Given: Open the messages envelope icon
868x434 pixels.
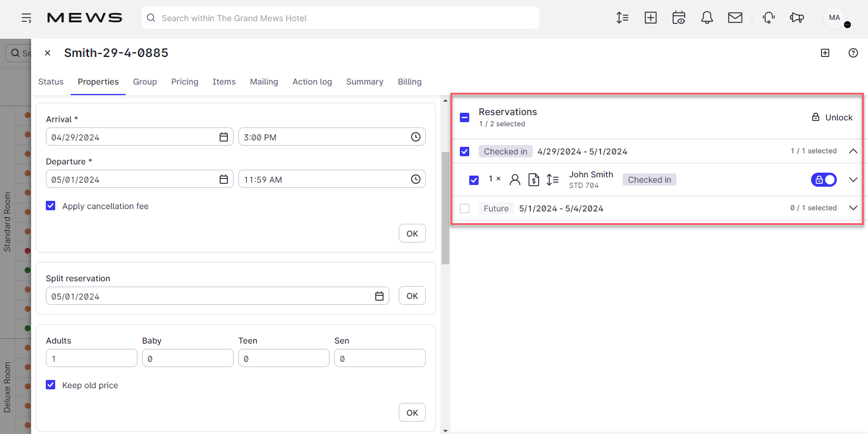Looking at the screenshot, I should [735, 18].
